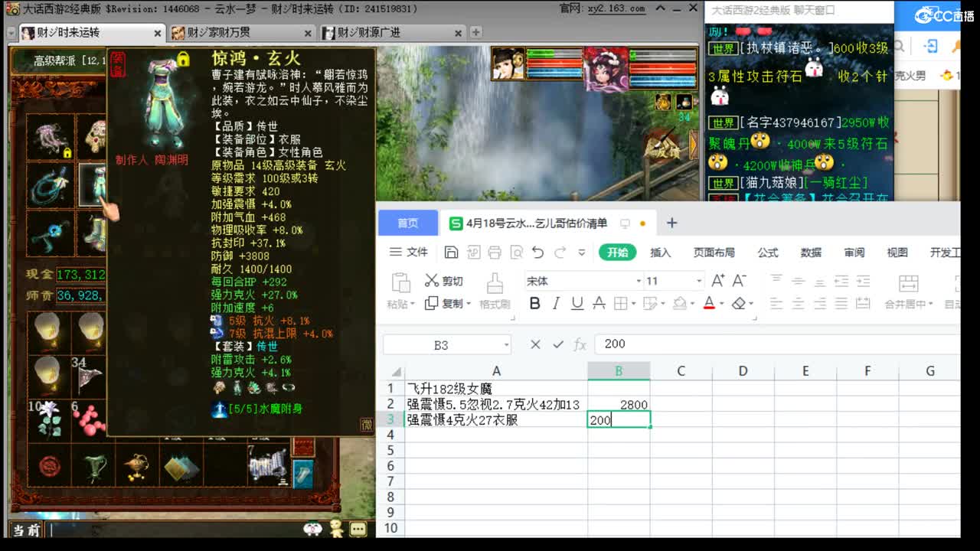Click the print icon in the WPS toolbar
The image size is (980, 551).
(x=495, y=253)
